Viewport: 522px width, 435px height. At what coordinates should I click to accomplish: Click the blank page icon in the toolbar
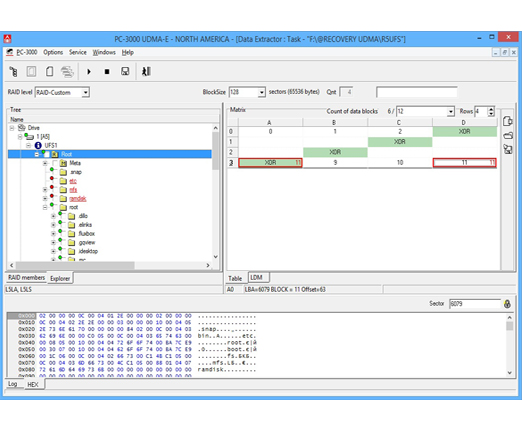[49, 71]
